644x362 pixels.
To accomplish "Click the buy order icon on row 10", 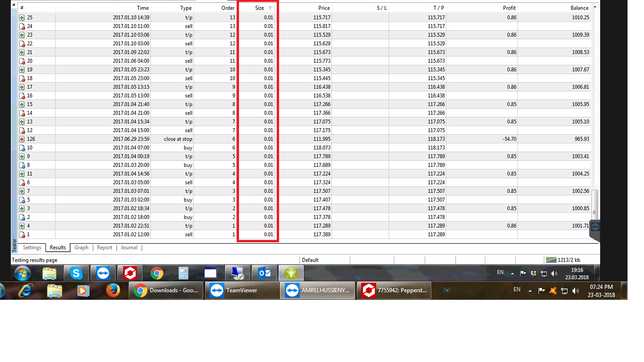I will (x=22, y=148).
